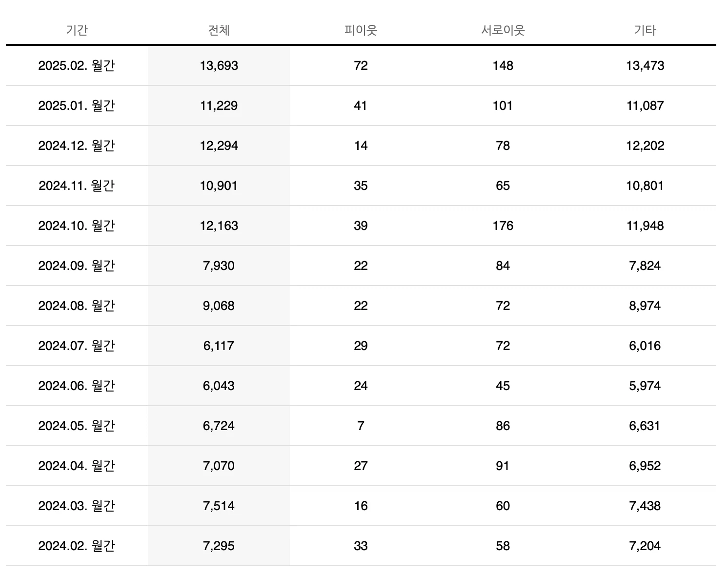Click the 기타 value 13,473
Screen dimensions: 728x575
tap(645, 65)
